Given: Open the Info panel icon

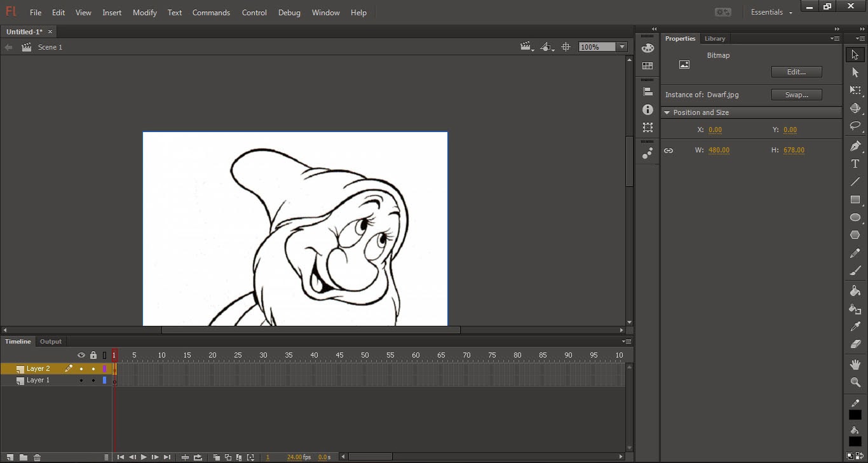Looking at the screenshot, I should pos(648,110).
